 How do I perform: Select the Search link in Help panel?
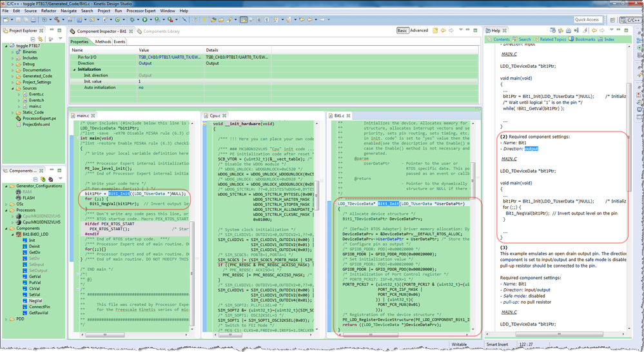pos(524,39)
